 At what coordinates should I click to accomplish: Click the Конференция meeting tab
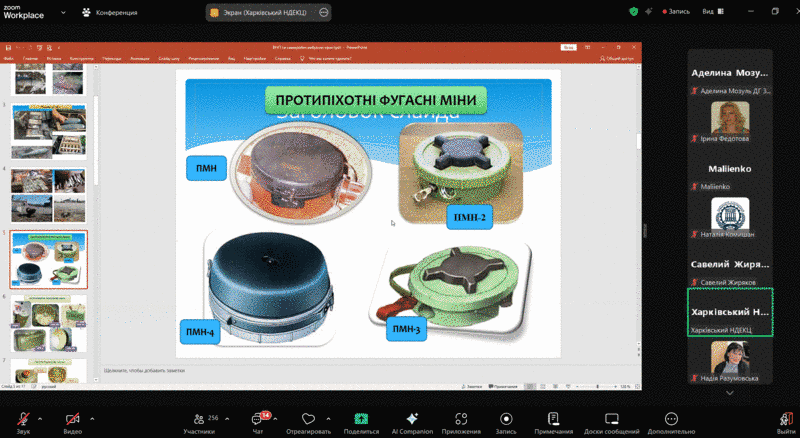pos(110,12)
